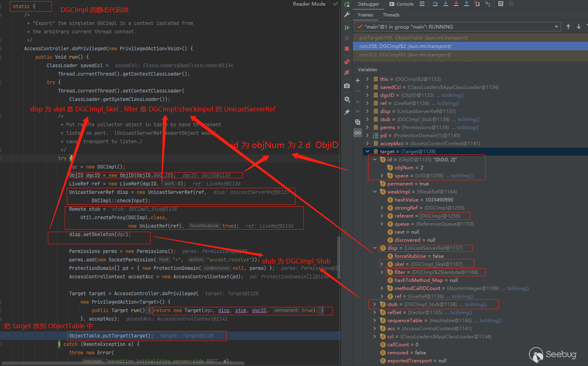Toggle the glasses show-watches button
588x366 pixels.
357,133
